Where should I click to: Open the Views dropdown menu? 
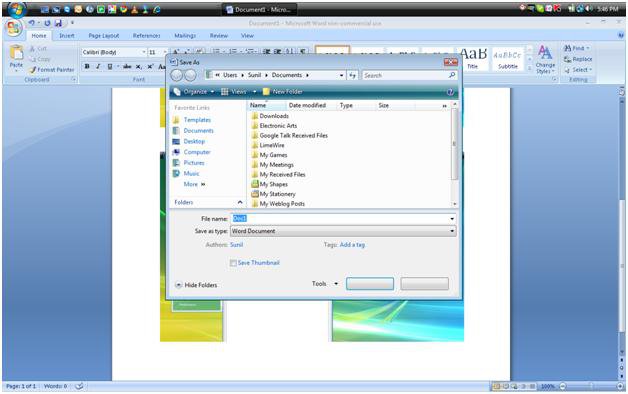[238, 92]
